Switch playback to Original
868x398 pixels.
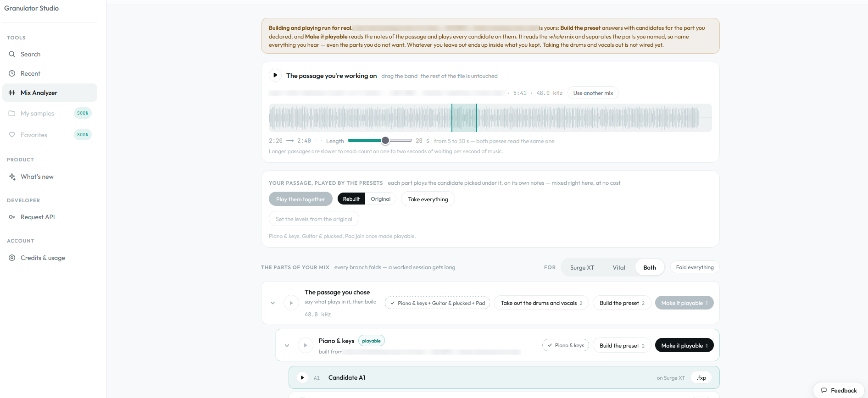[381, 199]
